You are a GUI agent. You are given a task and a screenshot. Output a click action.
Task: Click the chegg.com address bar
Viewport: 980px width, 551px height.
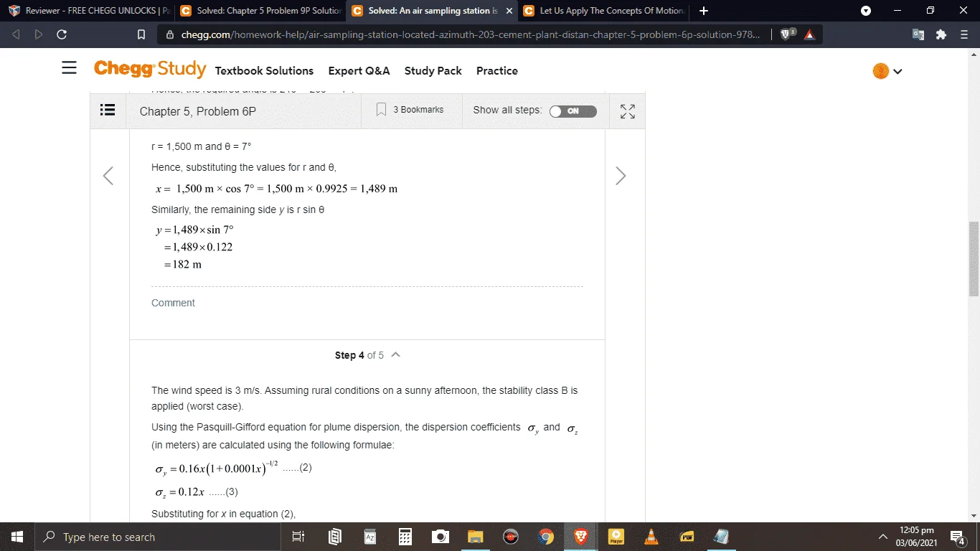click(x=470, y=34)
